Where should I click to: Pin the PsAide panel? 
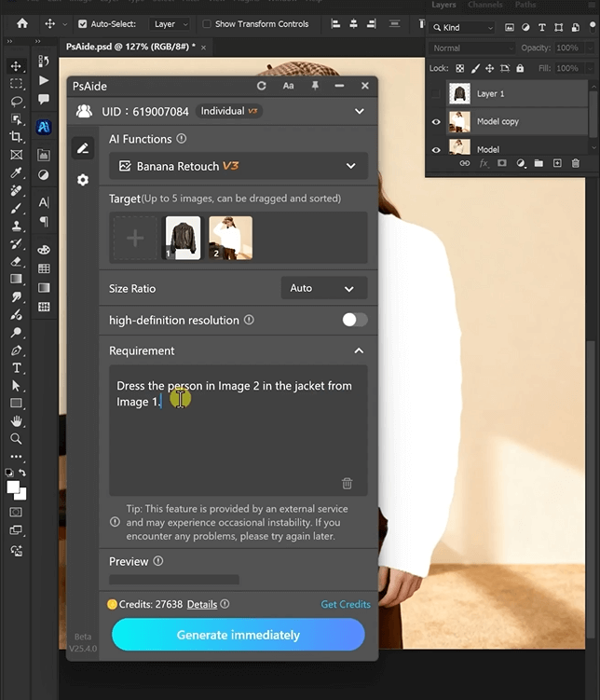point(315,86)
